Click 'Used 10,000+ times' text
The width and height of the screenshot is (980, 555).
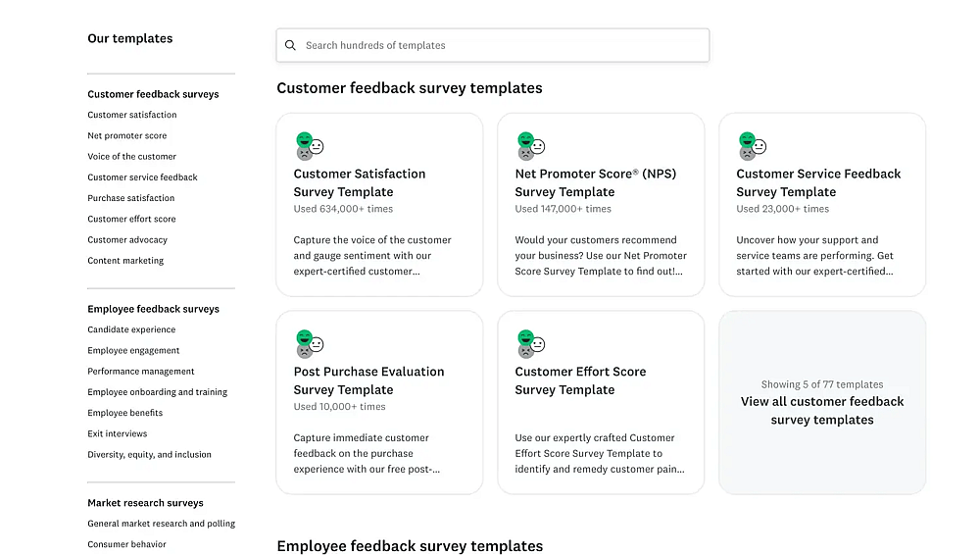tap(339, 407)
